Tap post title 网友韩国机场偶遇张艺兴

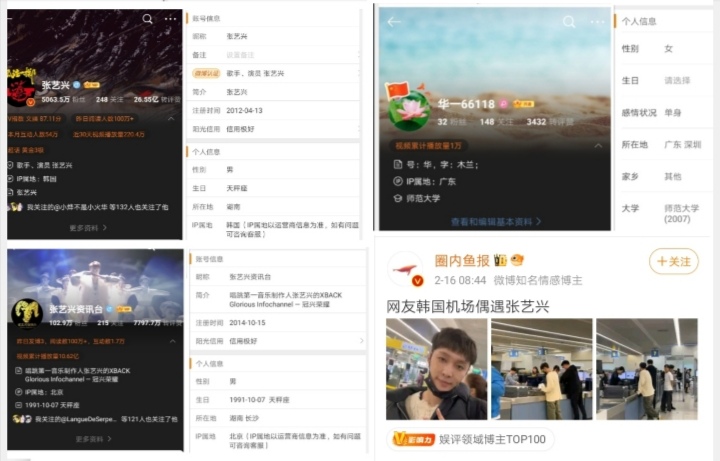[x=467, y=306]
